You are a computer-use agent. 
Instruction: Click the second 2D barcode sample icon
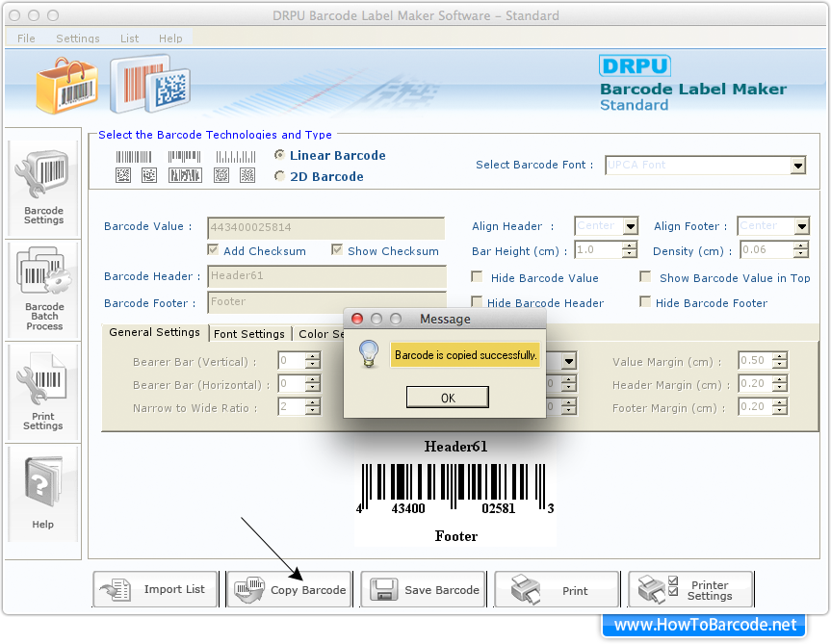click(x=149, y=175)
